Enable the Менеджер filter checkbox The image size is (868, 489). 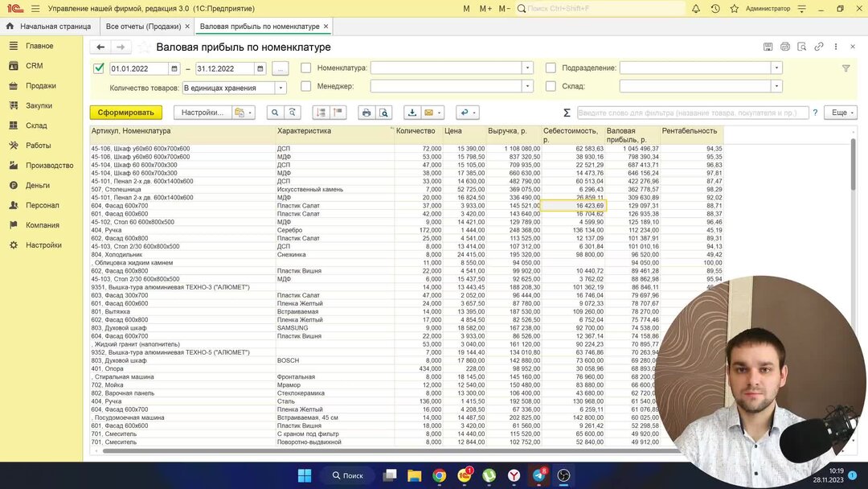[305, 86]
